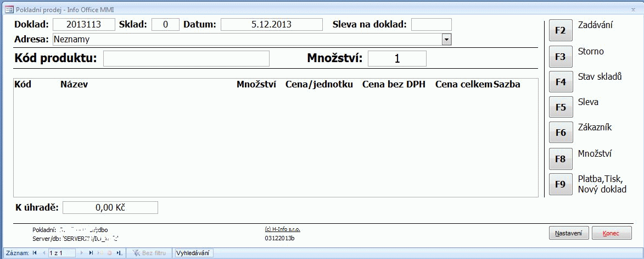Image resolution: width=644 pixels, height=259 pixels.
Task: Select the Sleva na doklad field
Action: click(x=431, y=24)
